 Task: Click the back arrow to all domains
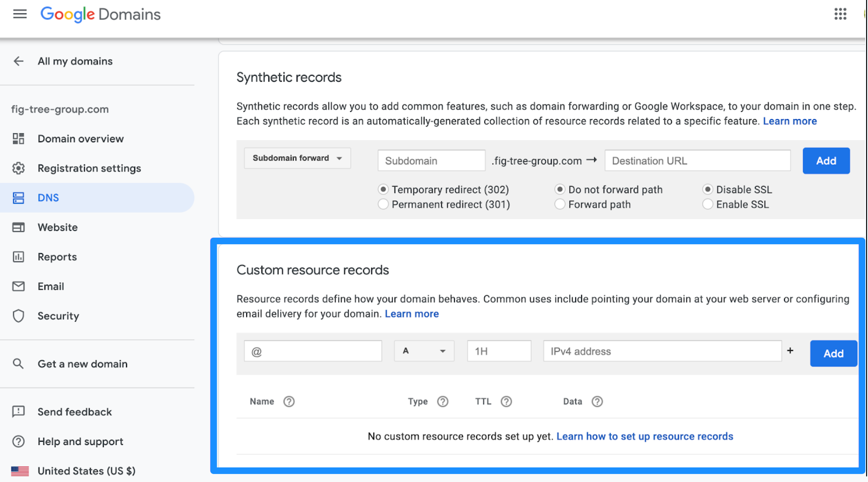click(x=19, y=61)
